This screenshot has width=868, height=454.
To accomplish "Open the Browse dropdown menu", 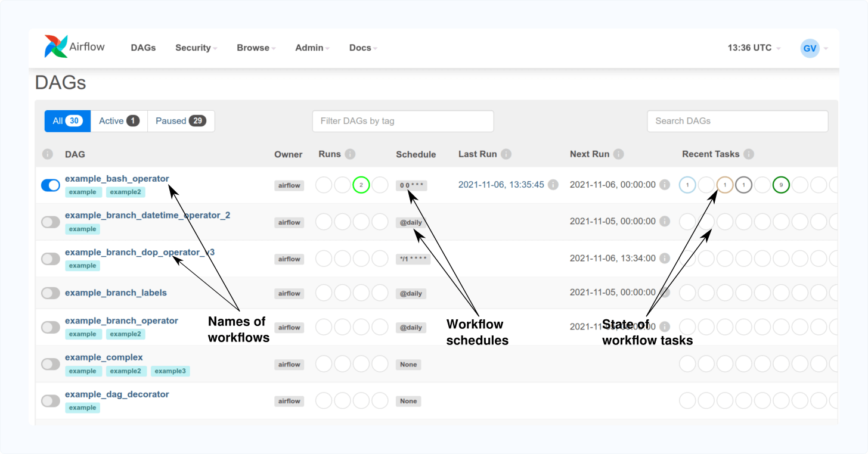I will click(x=256, y=48).
